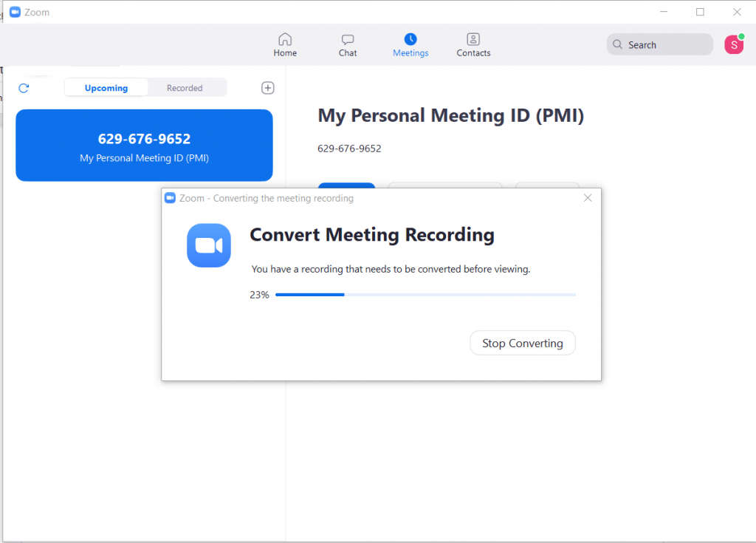This screenshot has height=543, width=756.
Task: Close the main Zoom window
Action: point(736,12)
